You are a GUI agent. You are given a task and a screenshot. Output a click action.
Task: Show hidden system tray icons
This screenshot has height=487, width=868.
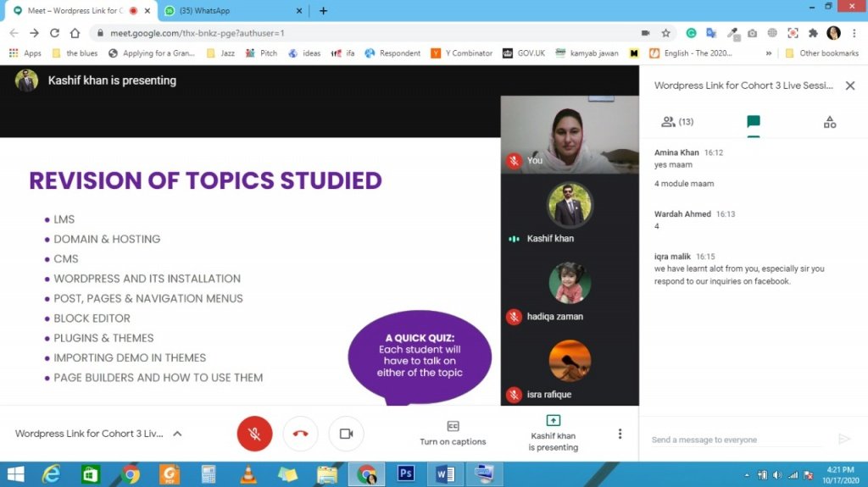pyautogui.click(x=747, y=475)
